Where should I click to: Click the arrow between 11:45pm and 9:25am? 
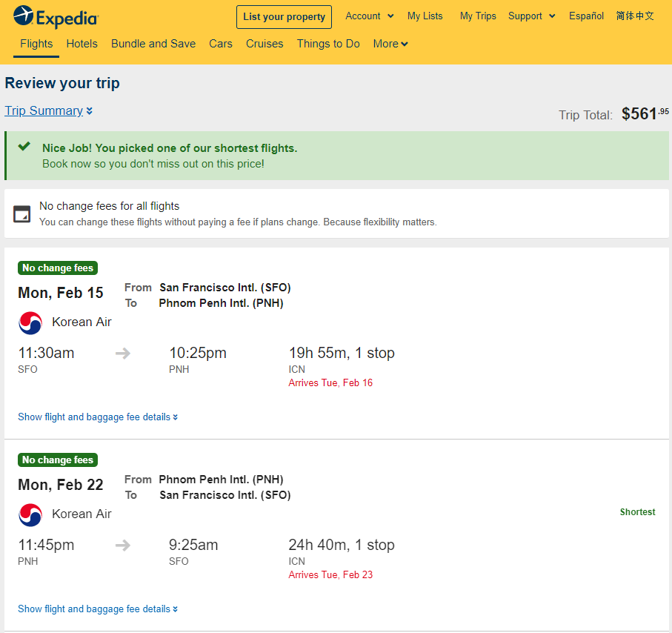point(122,546)
